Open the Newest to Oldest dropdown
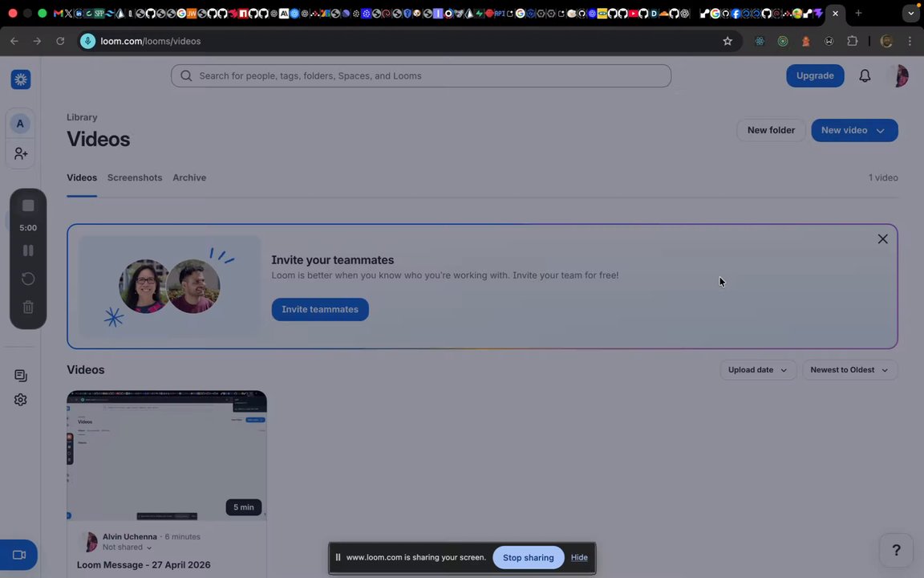The height and width of the screenshot is (578, 924). (x=849, y=370)
